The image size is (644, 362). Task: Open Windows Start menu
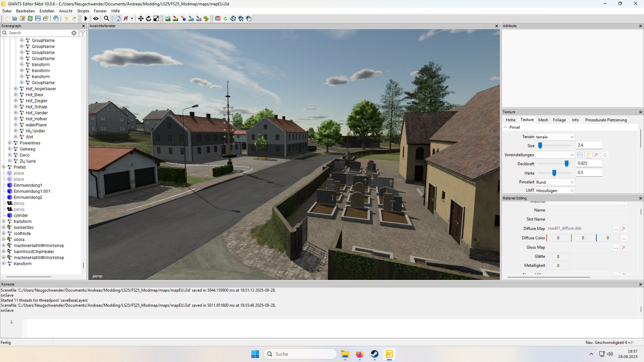pyautogui.click(x=255, y=354)
